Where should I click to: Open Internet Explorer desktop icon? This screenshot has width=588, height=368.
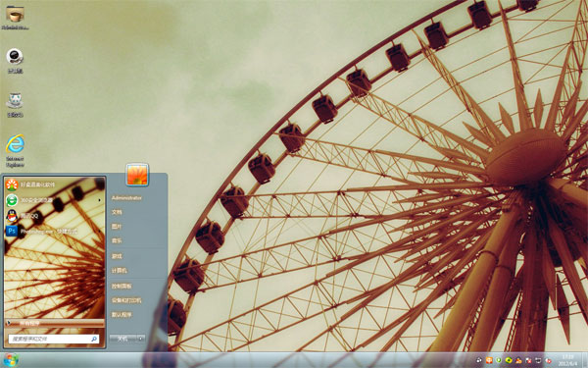tap(15, 150)
